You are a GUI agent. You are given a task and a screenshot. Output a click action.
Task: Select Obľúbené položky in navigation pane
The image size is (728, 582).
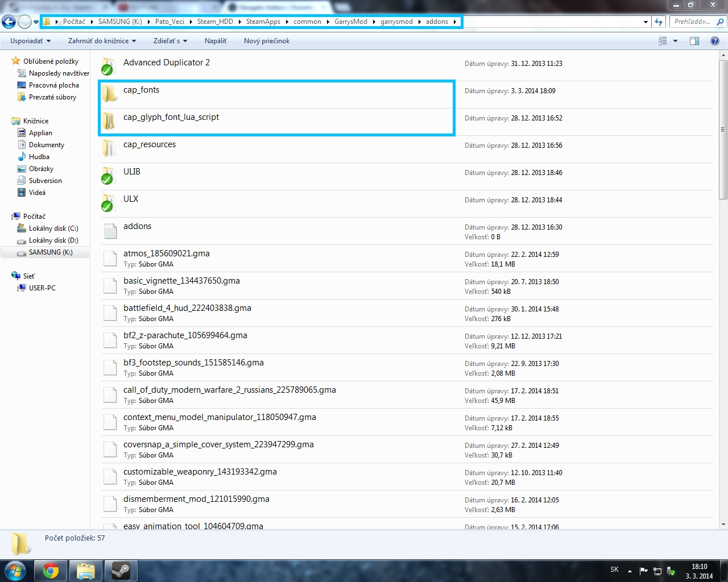click(51, 61)
